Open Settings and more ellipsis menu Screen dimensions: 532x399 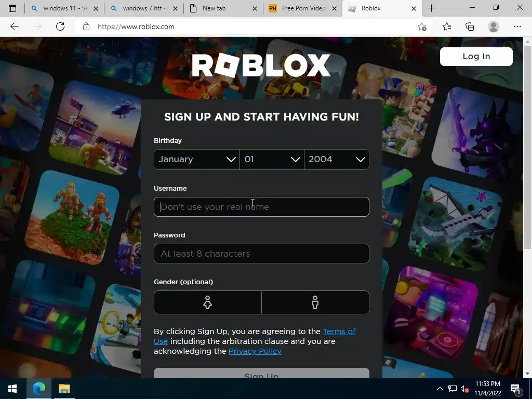coord(517,26)
